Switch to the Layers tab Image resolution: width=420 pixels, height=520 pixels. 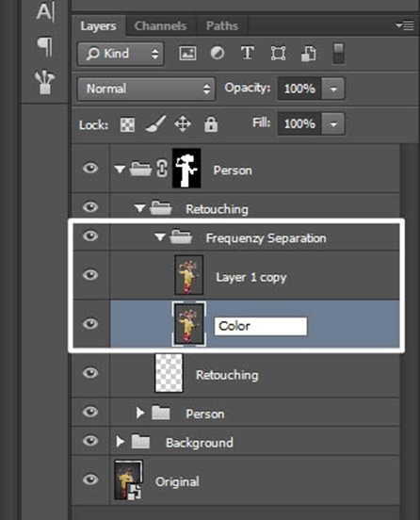pos(98,25)
